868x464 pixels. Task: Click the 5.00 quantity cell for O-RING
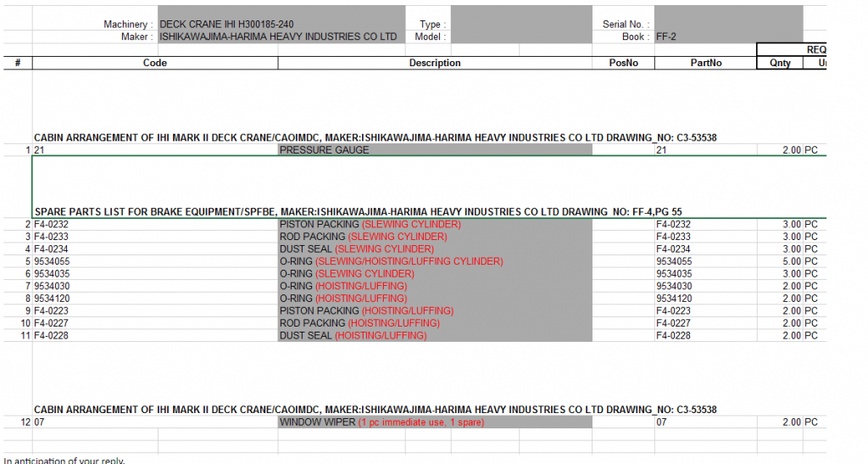(x=779, y=261)
